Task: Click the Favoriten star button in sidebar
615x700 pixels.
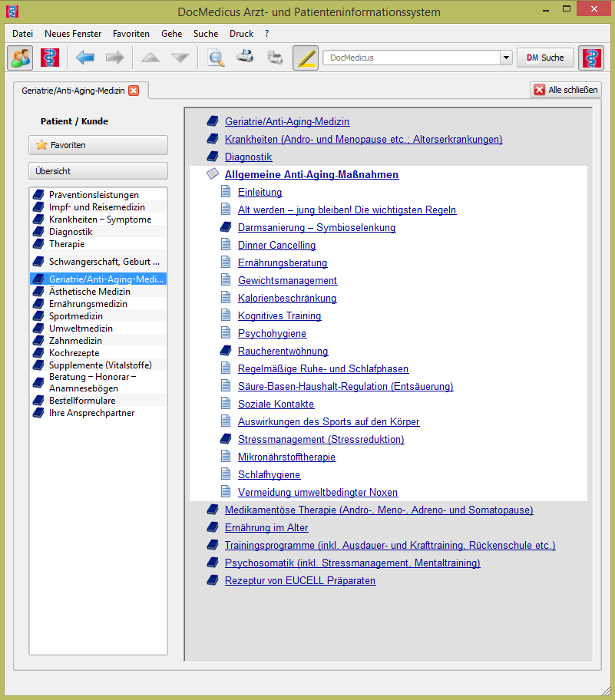Action: tap(98, 145)
